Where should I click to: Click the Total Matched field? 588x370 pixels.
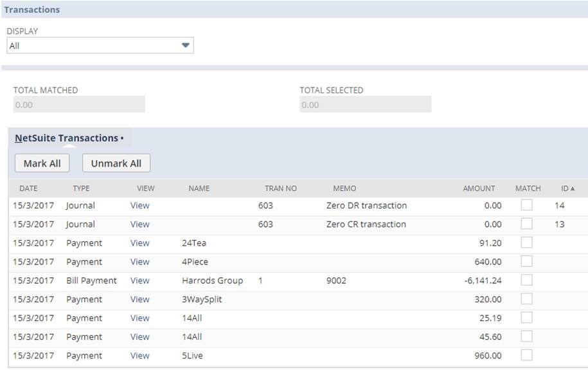point(79,105)
